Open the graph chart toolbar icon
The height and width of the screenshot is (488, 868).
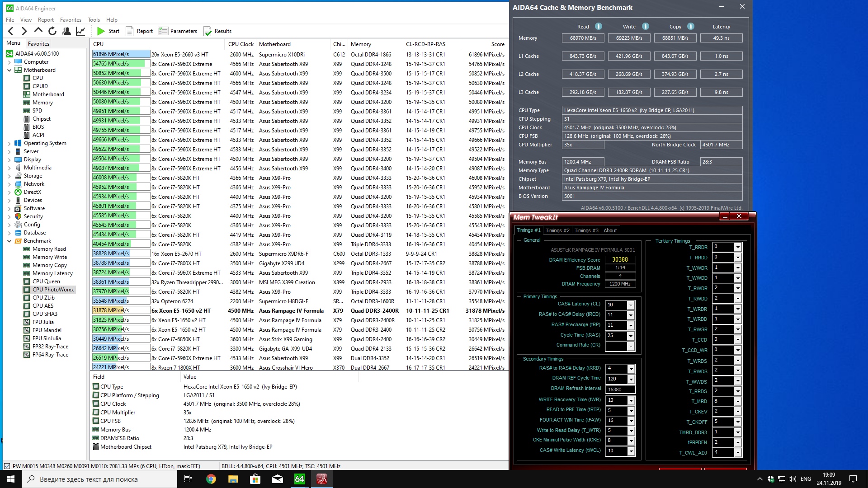(80, 31)
